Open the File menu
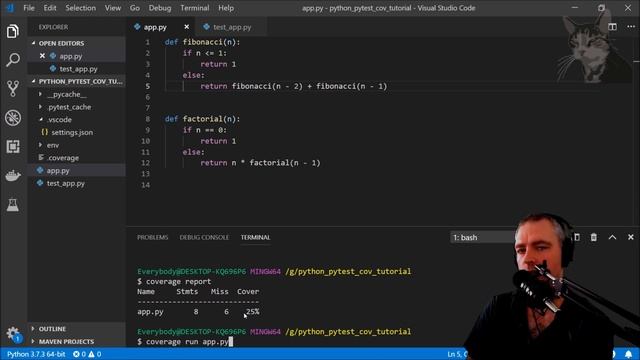 click(29, 8)
